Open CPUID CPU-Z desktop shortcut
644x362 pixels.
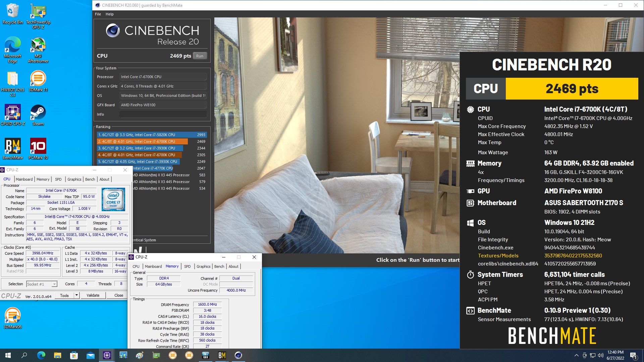(12, 115)
